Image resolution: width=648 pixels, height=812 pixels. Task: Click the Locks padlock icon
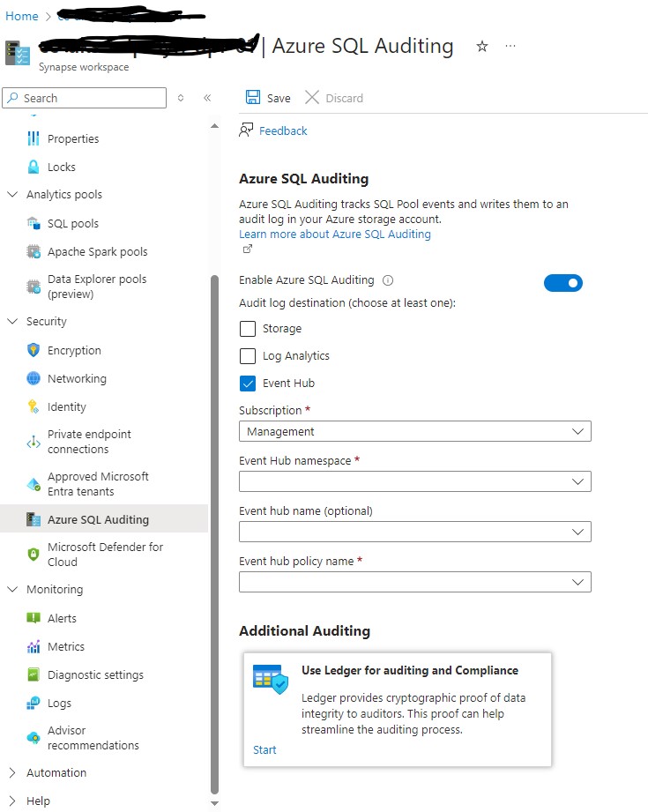pyautogui.click(x=34, y=167)
